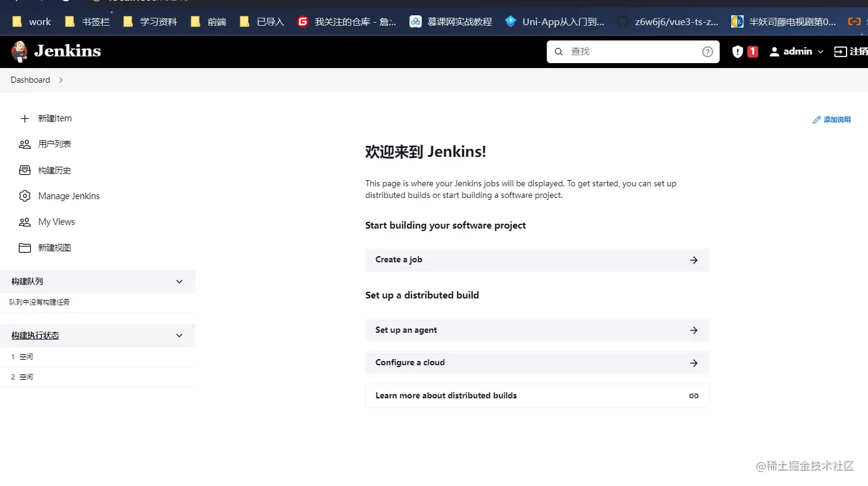The width and height of the screenshot is (868, 486).
Task: Click the red notification badge showing 1
Action: [x=753, y=51]
